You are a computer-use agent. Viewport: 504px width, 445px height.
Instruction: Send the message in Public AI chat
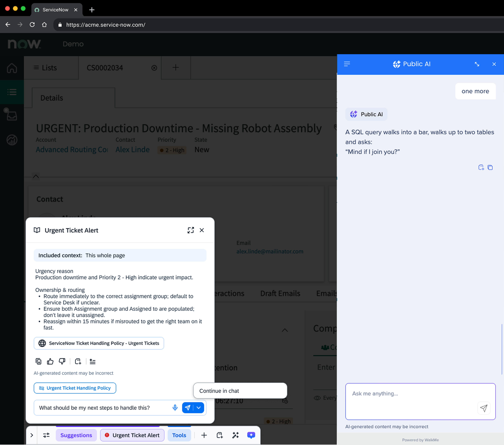click(x=484, y=408)
